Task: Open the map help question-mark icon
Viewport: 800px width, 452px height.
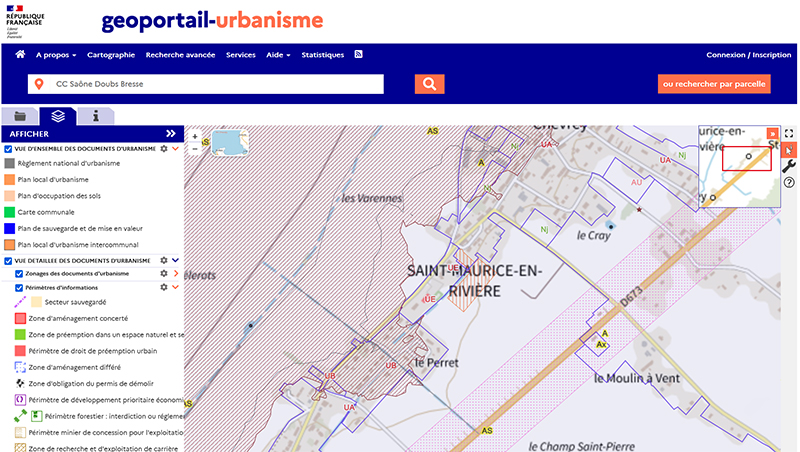Action: (789, 183)
